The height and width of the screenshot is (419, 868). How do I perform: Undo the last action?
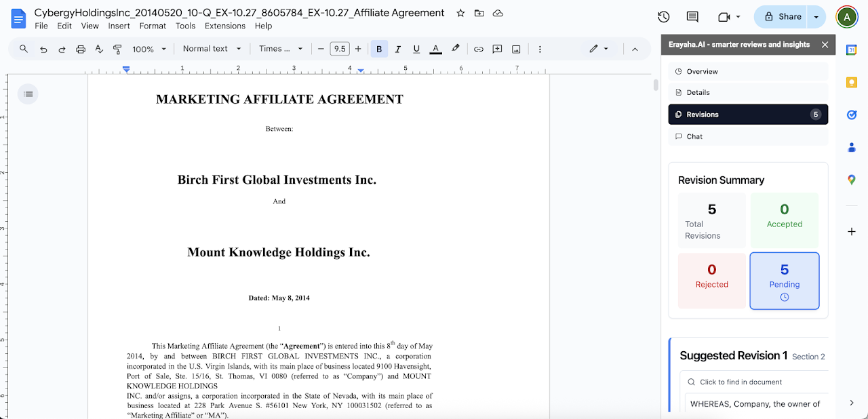coord(43,49)
